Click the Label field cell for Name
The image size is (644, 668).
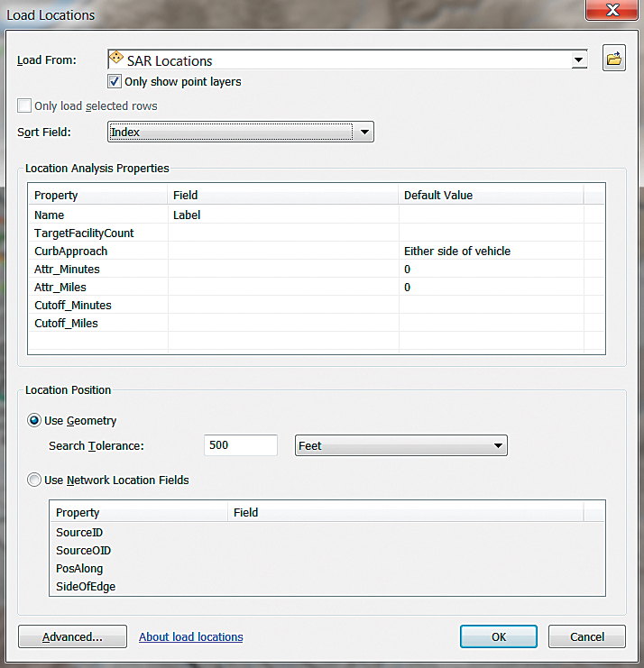[x=283, y=215]
